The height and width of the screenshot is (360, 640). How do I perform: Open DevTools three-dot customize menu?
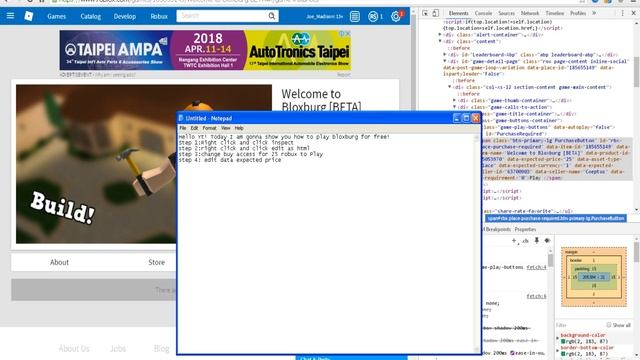click(x=622, y=13)
